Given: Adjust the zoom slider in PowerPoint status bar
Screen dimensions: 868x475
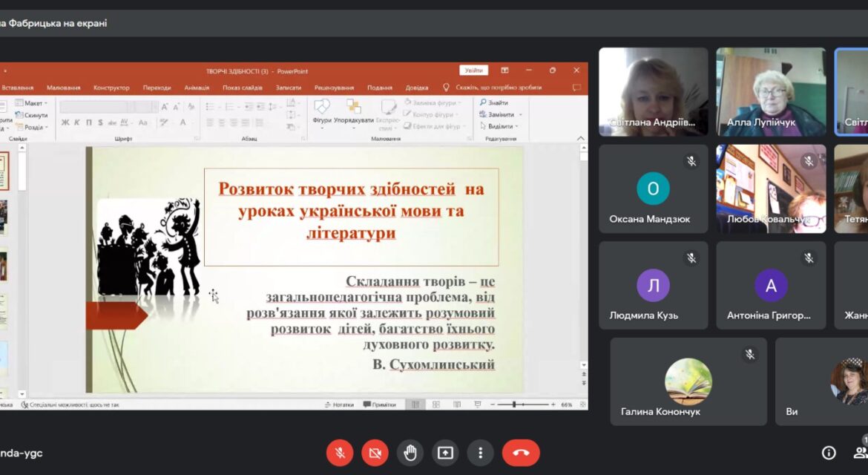Looking at the screenshot, I should [x=514, y=404].
